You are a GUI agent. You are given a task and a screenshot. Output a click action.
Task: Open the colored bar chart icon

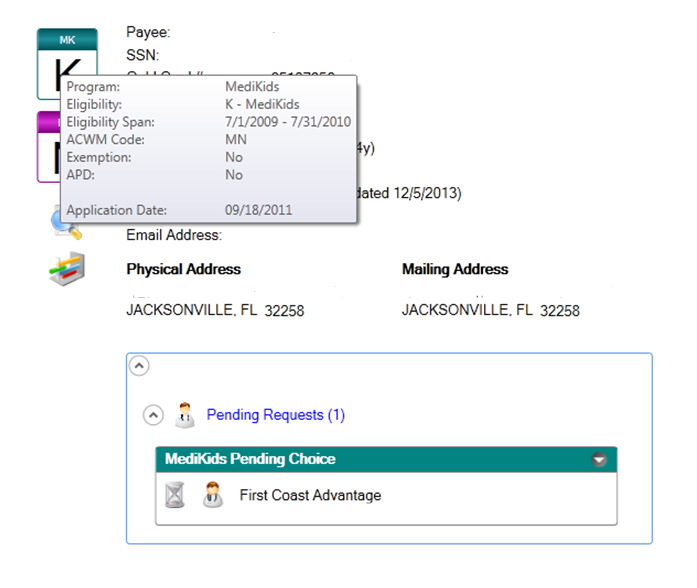pos(67,271)
